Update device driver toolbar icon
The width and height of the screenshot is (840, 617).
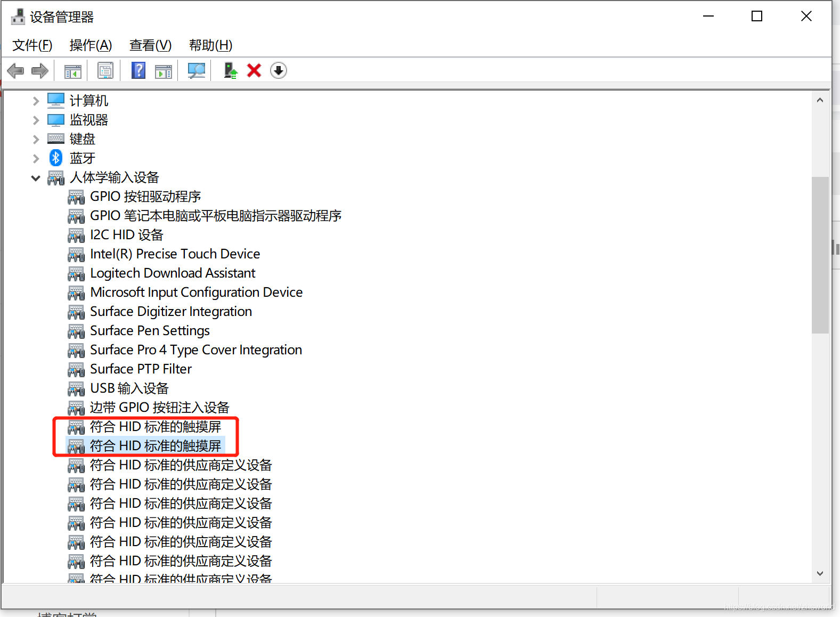tap(230, 70)
